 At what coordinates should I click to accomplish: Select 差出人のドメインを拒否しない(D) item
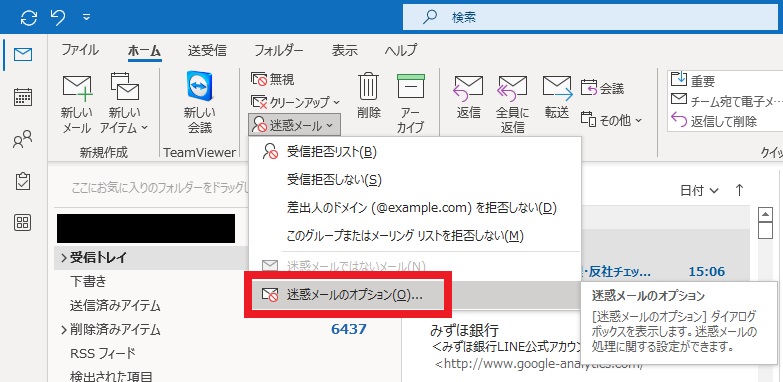pos(414,208)
